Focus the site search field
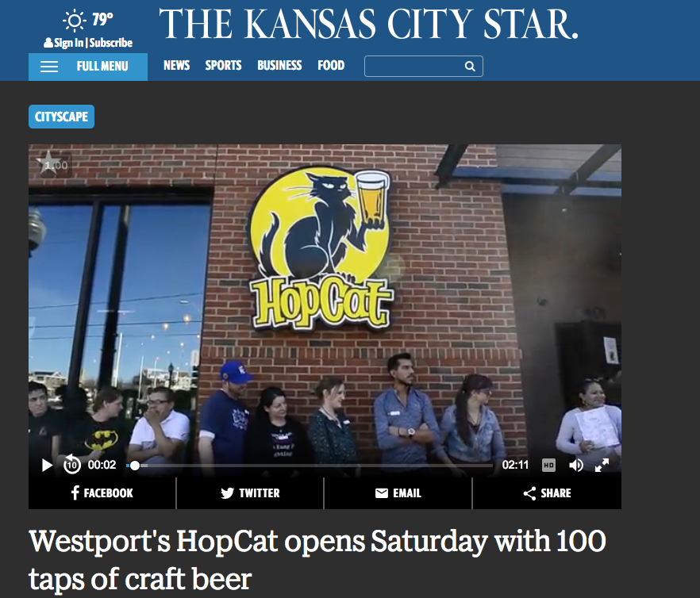The width and height of the screenshot is (700, 598). 423,66
